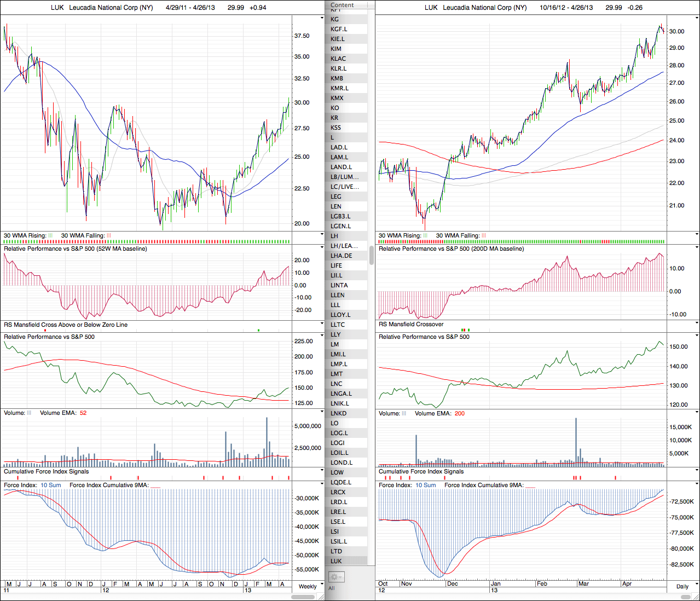The width and height of the screenshot is (700, 601).
Task: Choose LNKD from the symbol list
Action: pyautogui.click(x=338, y=413)
